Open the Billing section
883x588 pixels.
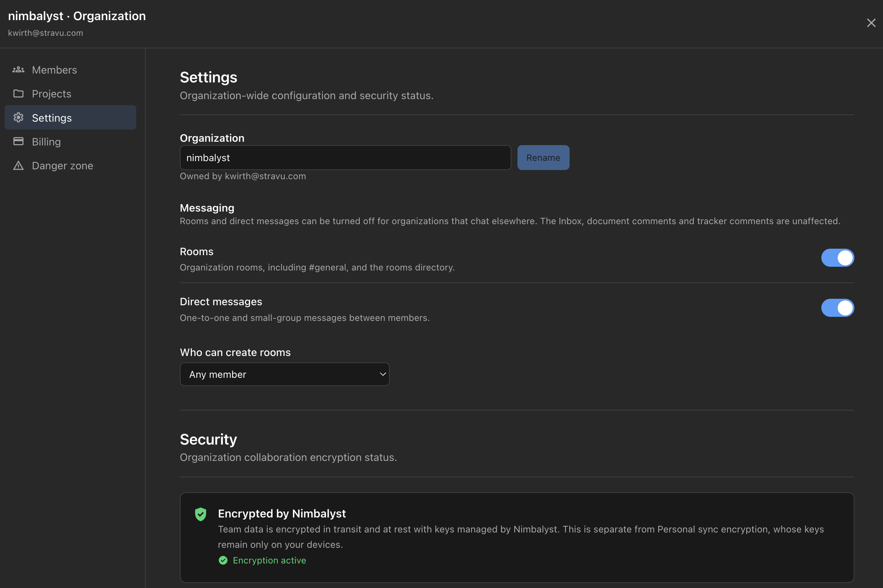click(71, 141)
